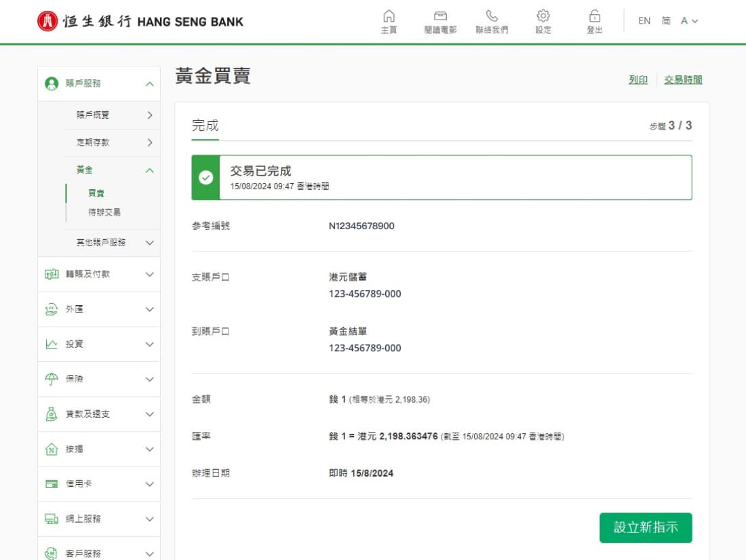Expand the 貸款及透支 section chevron
This screenshot has width=746, height=560.
point(150,414)
